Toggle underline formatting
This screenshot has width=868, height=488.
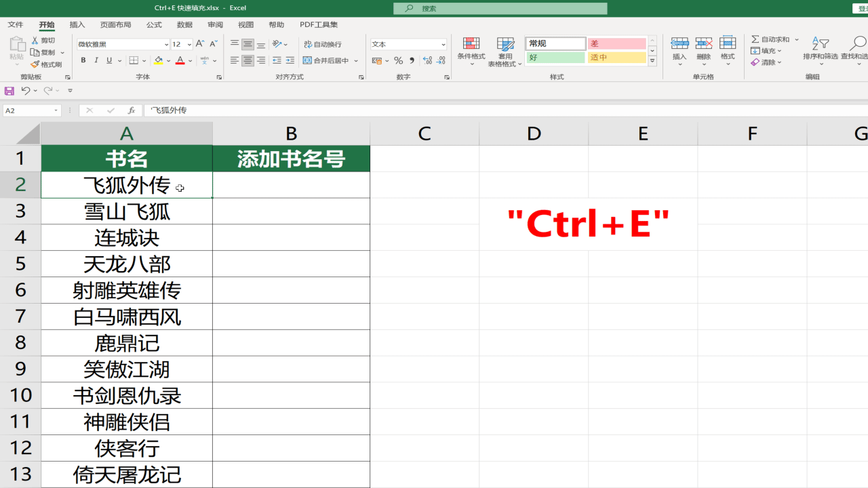point(109,60)
